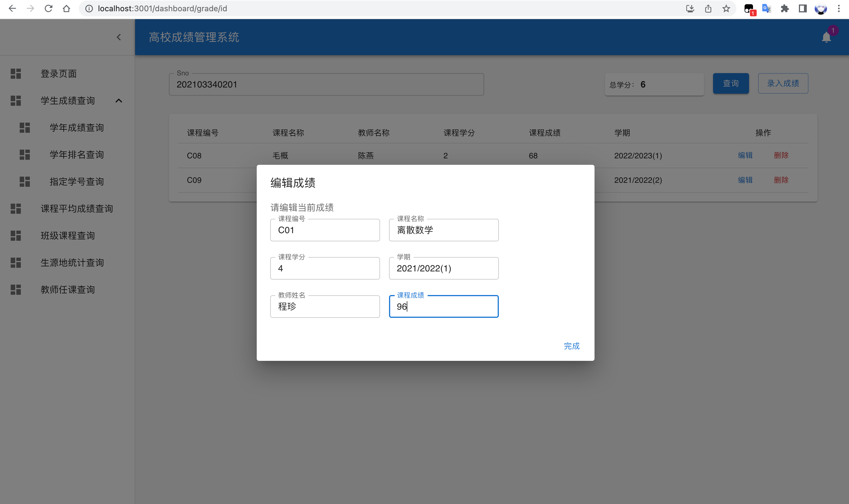Open the browser extensions puzzle icon
Viewport: 849px width, 504px height.
pyautogui.click(x=785, y=8)
